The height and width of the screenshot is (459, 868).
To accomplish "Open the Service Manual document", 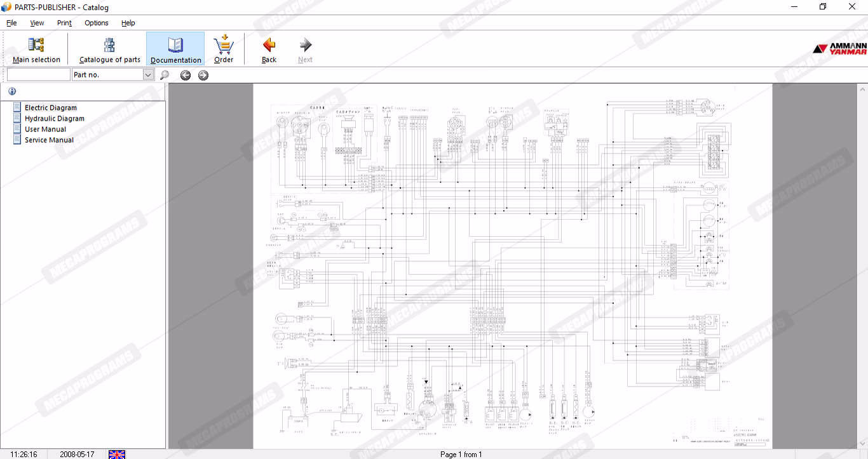I will point(49,140).
